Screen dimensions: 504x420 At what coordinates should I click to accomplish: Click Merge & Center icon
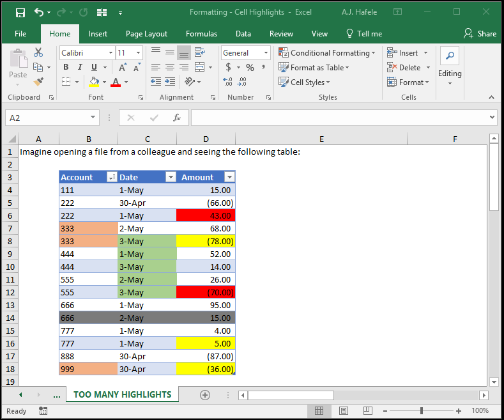tap(199, 67)
